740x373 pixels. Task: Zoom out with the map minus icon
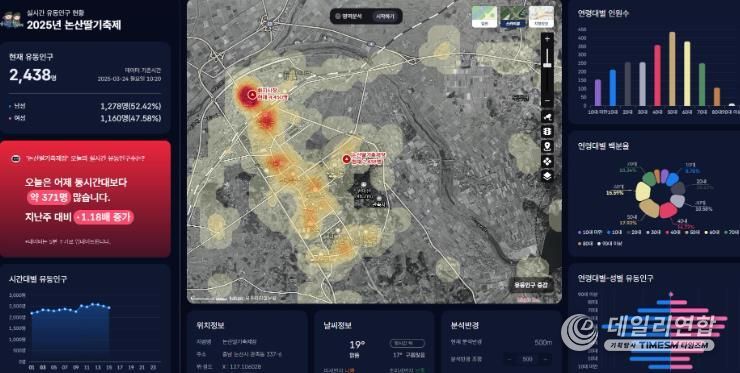click(x=547, y=100)
